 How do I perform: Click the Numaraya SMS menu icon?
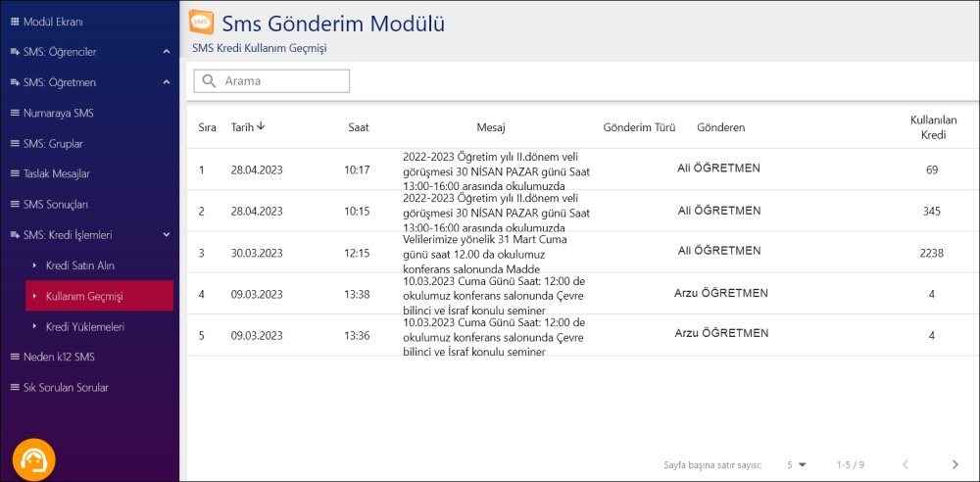pos(15,113)
